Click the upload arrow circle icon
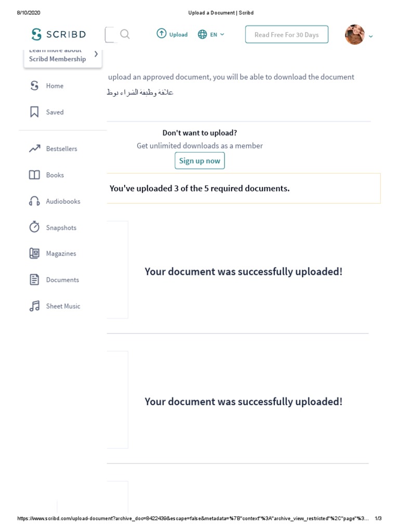This screenshot has height=532, width=399. pyautogui.click(x=162, y=34)
